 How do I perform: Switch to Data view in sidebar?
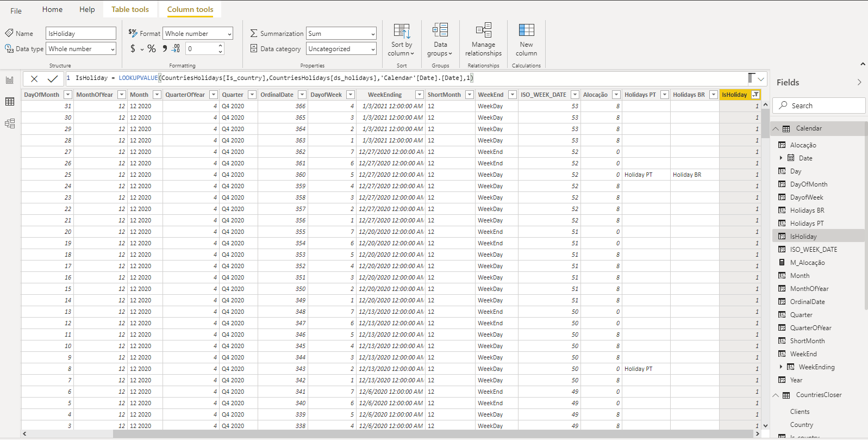coord(10,102)
